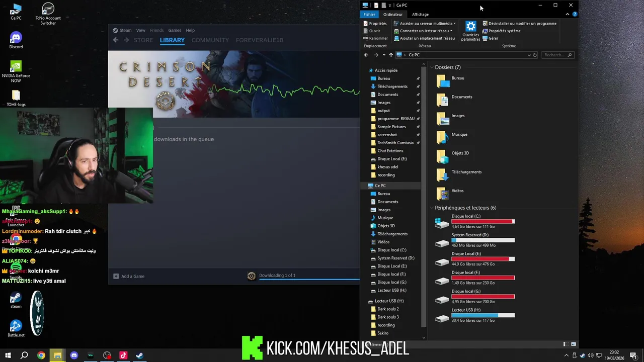
Task: Click the Explorer search field
Action: (x=558, y=55)
